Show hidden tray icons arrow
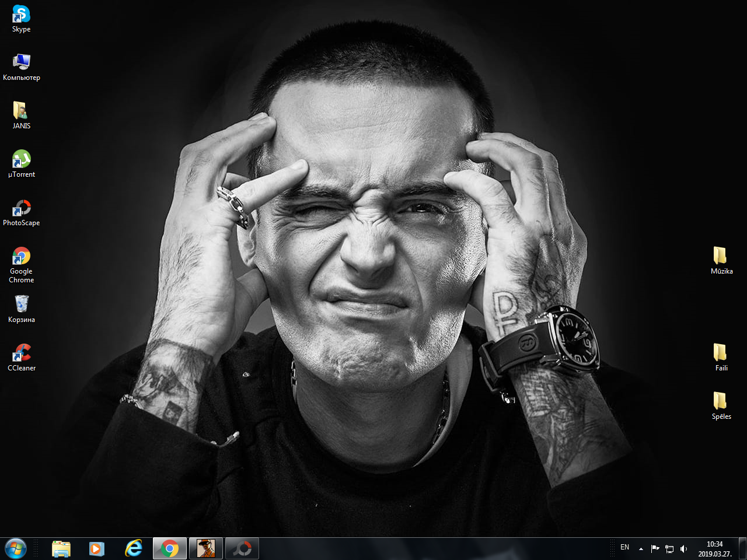 [x=641, y=549]
